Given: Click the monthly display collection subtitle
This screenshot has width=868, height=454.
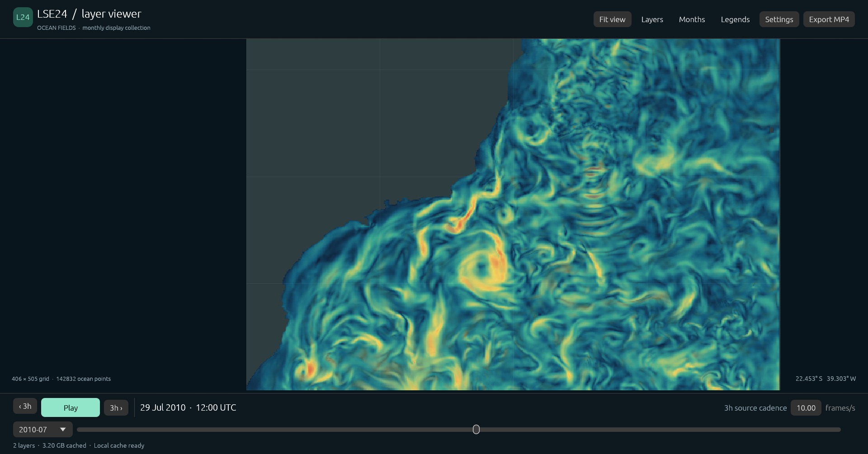Looking at the screenshot, I should (x=116, y=28).
